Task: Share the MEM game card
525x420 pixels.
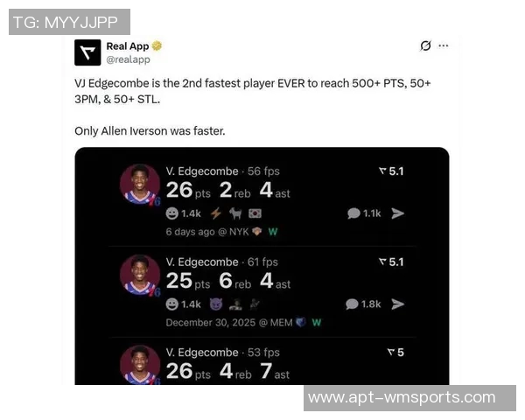Action: 398,304
